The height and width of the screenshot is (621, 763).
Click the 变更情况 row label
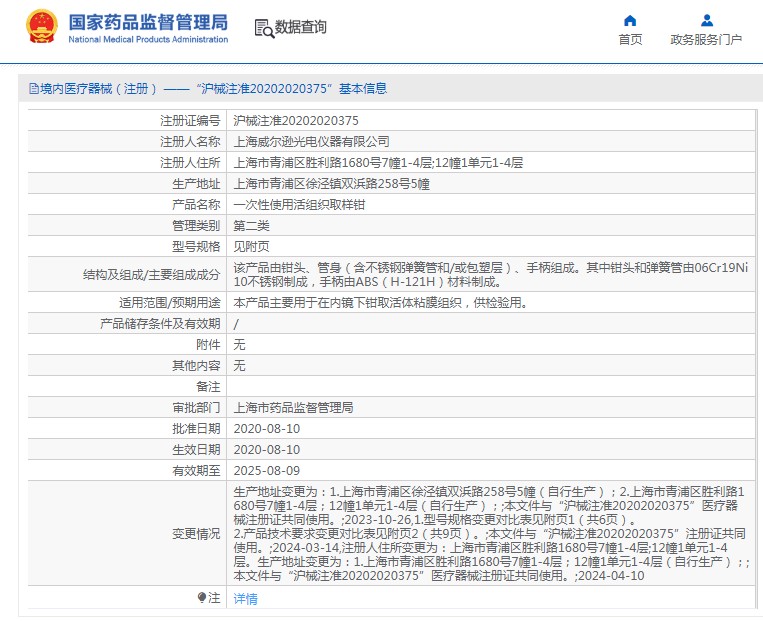coord(196,534)
